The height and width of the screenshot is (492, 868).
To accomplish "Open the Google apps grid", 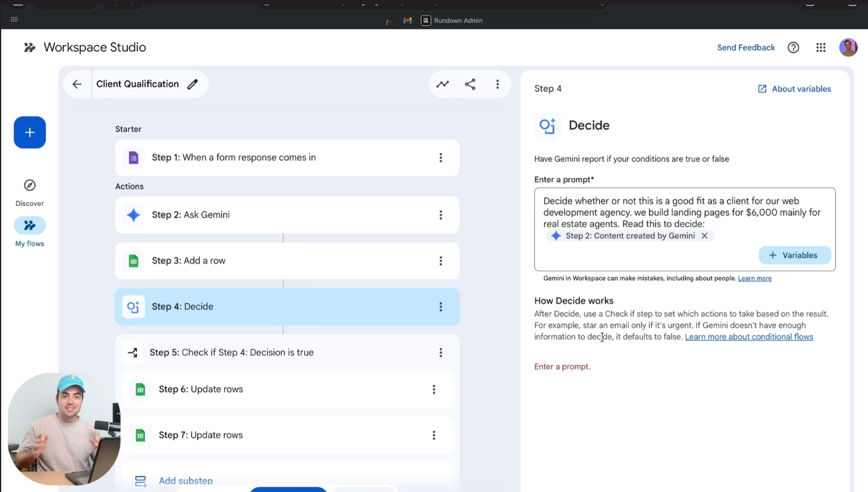I will click(820, 47).
